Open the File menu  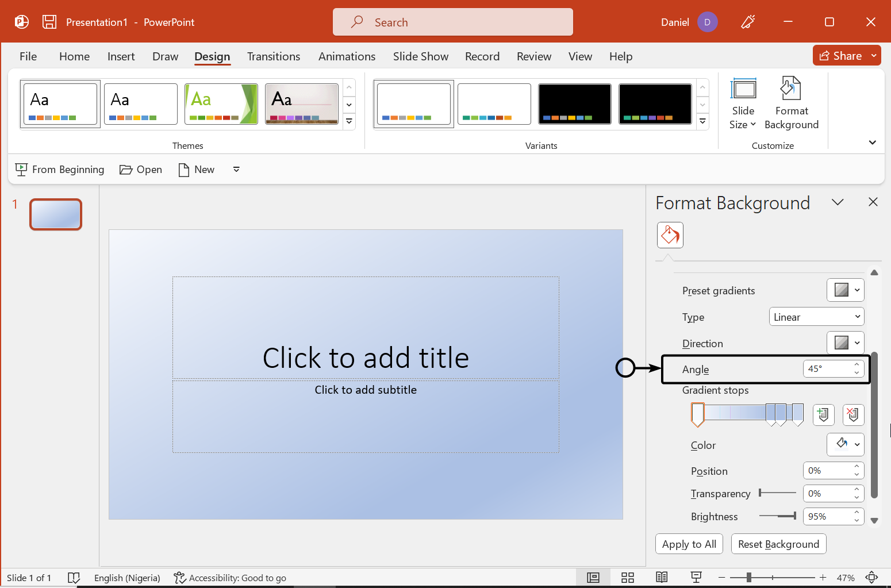[x=28, y=56]
